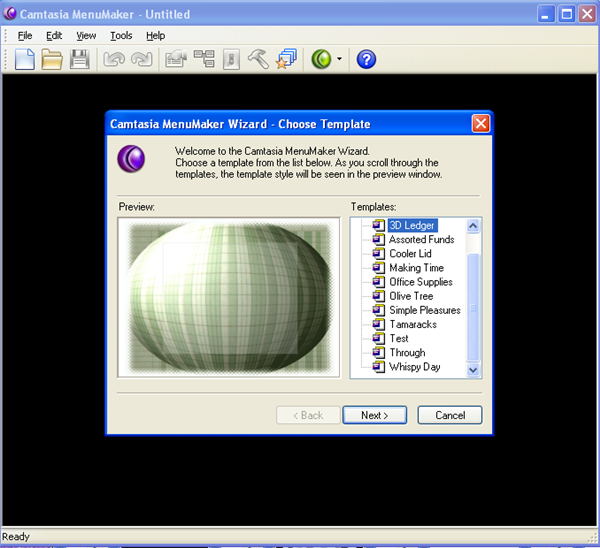Image resolution: width=600 pixels, height=548 pixels.
Task: Click the purple Camtasia logo in the wizard
Action: click(x=131, y=158)
